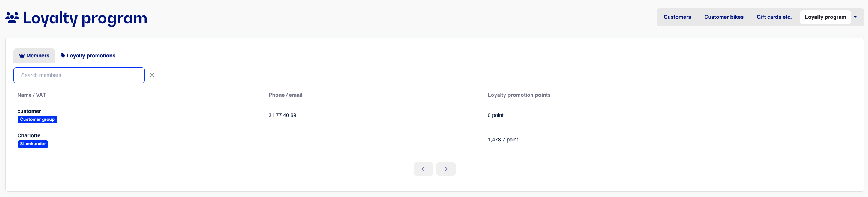Open the member named Charlotte
The width and height of the screenshot is (868, 197).
pyautogui.click(x=29, y=135)
